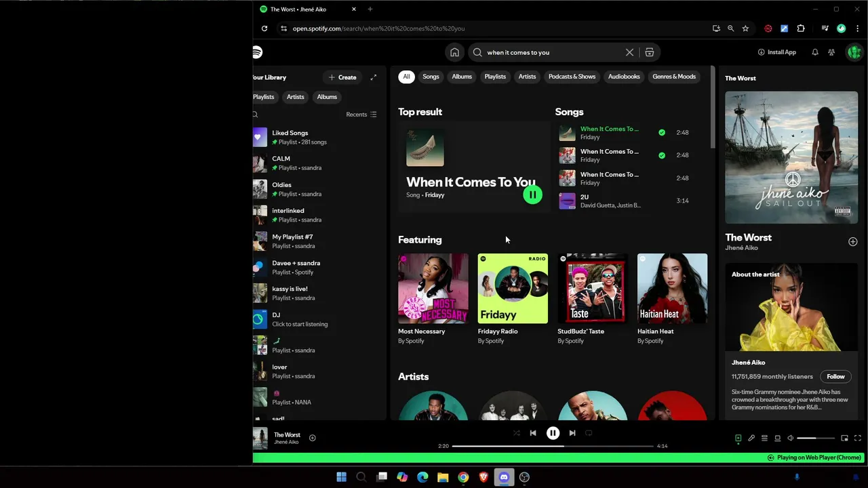Open the interlinked playlist
The height and width of the screenshot is (488, 868).
317,215
